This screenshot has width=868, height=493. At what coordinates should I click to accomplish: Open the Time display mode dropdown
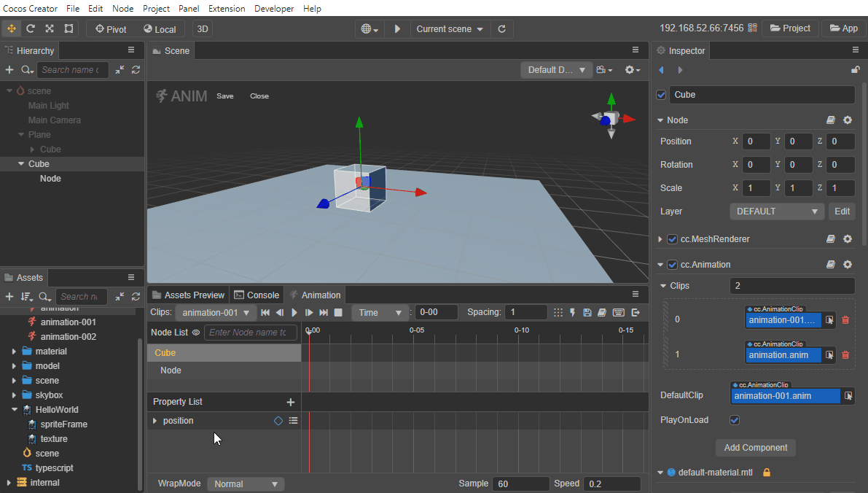point(380,312)
